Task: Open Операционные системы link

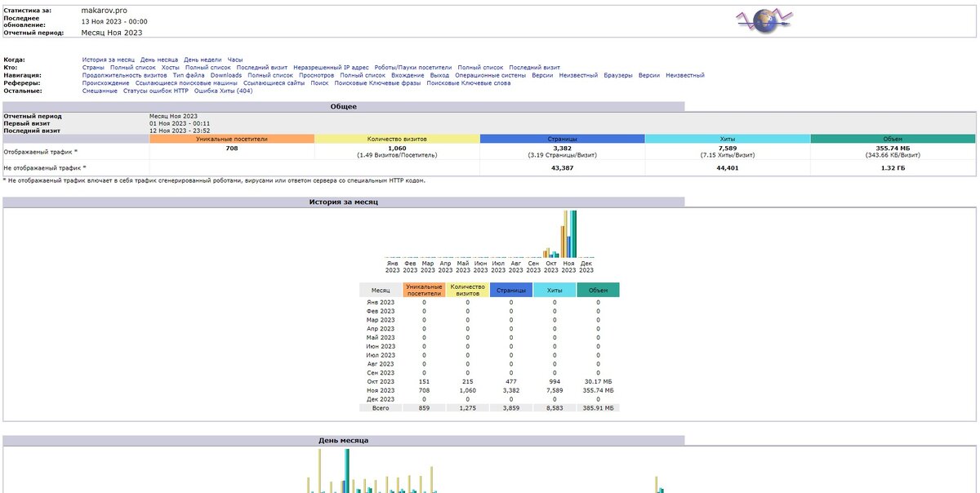Action: [x=490, y=75]
